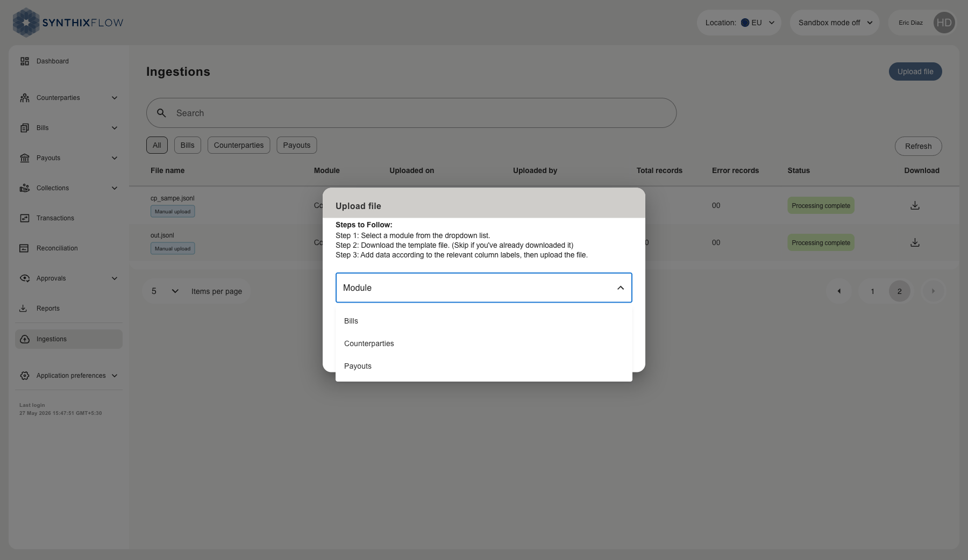Click the Approvals eye icon
Image resolution: width=968 pixels, height=560 pixels.
point(25,278)
